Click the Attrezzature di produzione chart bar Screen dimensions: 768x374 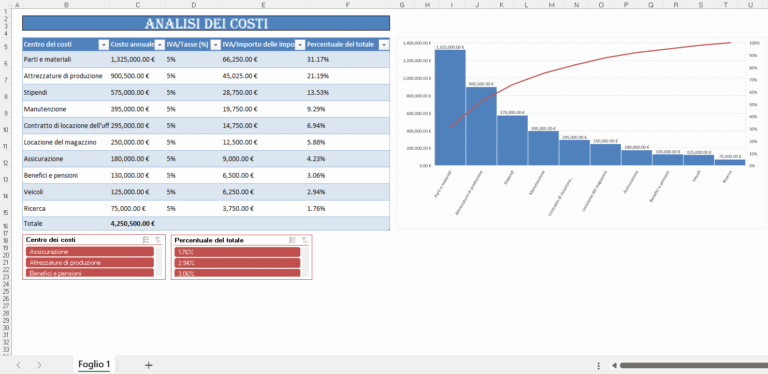tap(481, 126)
